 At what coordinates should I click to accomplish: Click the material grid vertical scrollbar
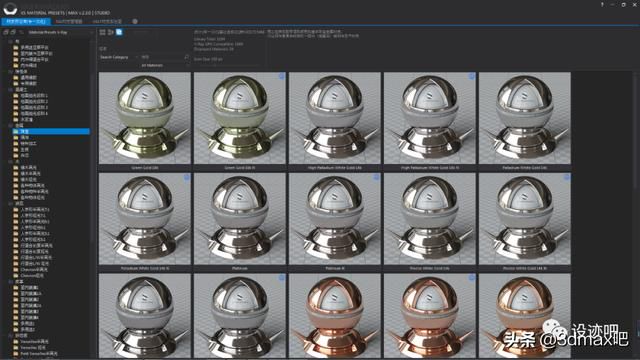click(636, 131)
